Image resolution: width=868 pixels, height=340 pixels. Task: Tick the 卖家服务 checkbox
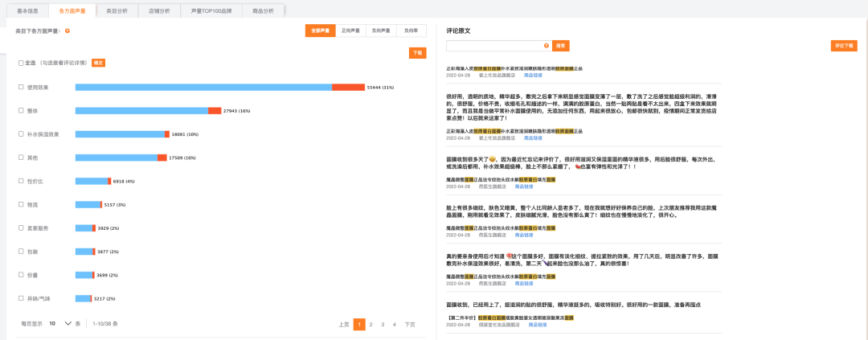[x=21, y=227]
